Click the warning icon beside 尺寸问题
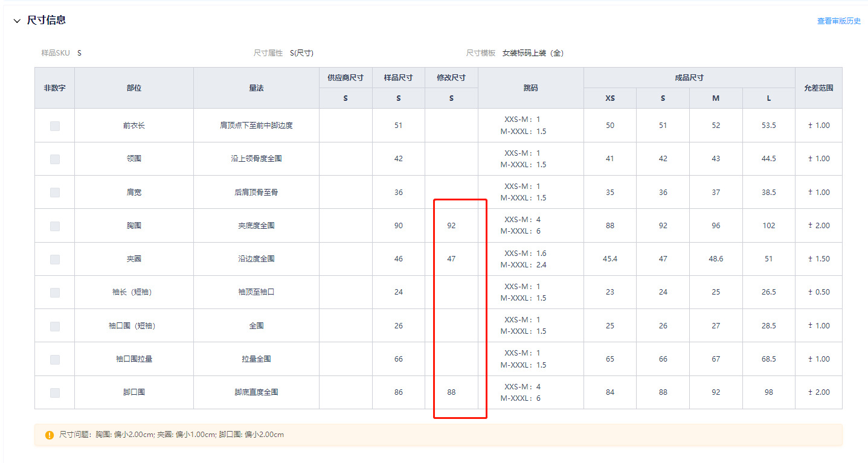 (50, 435)
